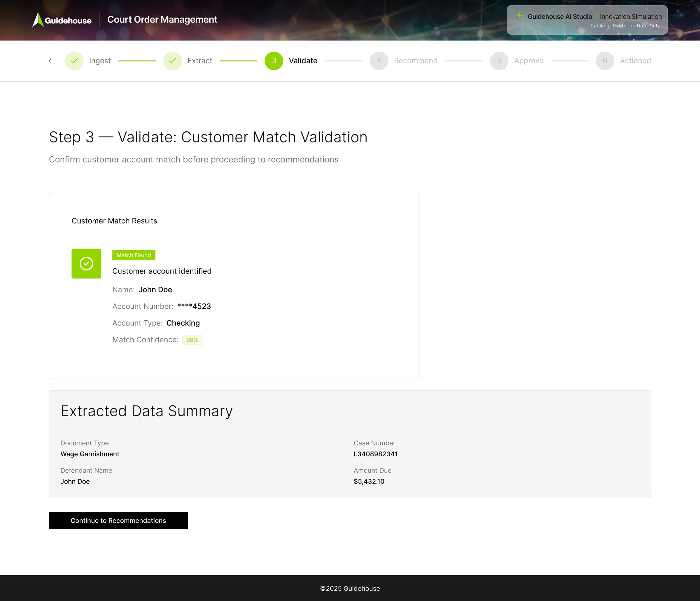Select step 3 Validate circle indicator
This screenshot has width=700, height=601.
pos(274,61)
